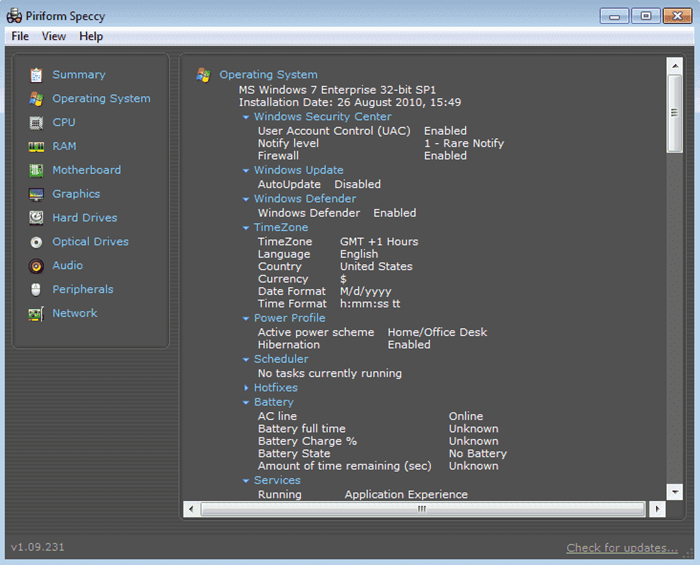
Task: Click the horizontal scrollbar right arrow
Action: coord(657,509)
